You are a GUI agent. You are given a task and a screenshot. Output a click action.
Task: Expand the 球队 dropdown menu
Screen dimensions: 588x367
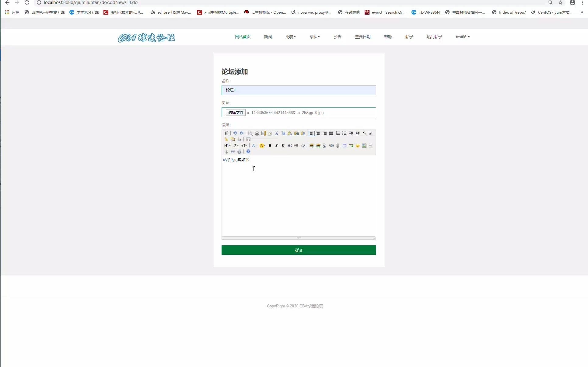point(314,37)
